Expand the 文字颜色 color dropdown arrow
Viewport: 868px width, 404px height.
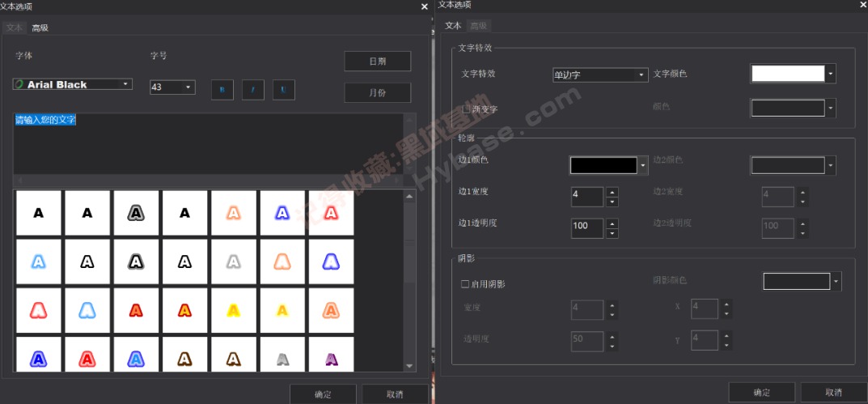(x=830, y=74)
